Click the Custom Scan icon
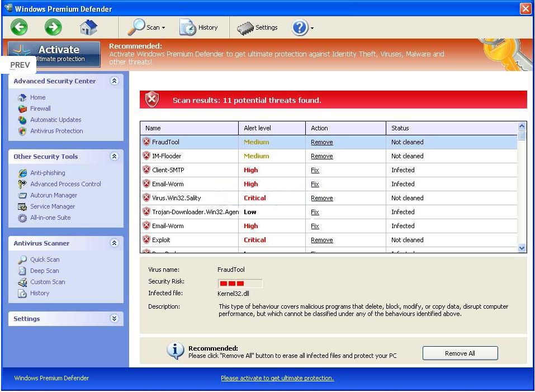The image size is (535, 392). [22, 282]
